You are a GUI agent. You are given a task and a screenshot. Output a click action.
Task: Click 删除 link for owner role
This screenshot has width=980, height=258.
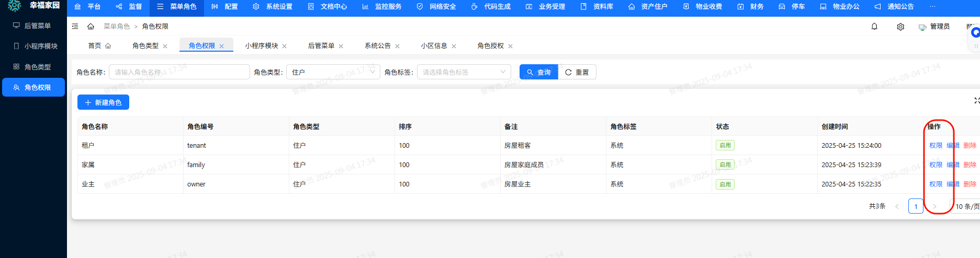click(970, 184)
